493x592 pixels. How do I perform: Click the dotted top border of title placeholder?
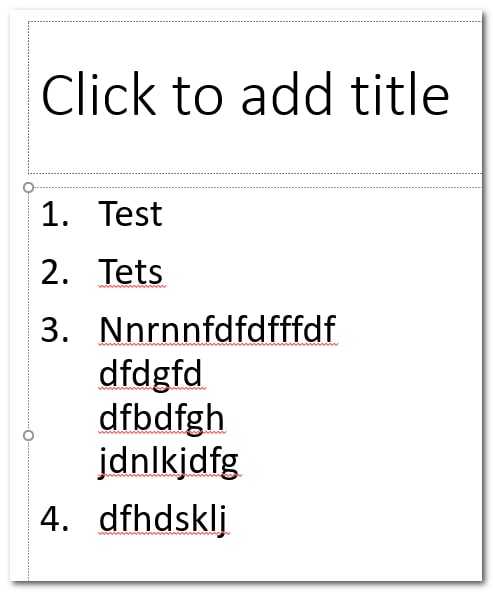coord(256,22)
